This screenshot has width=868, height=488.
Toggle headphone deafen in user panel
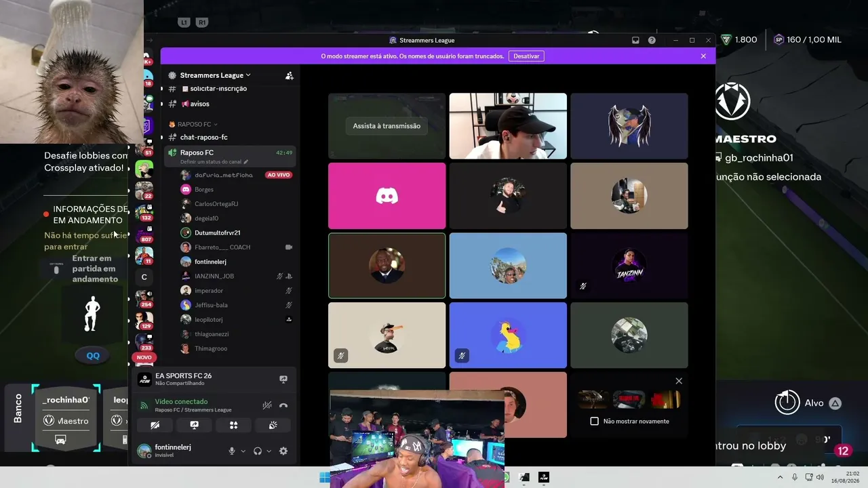258,451
